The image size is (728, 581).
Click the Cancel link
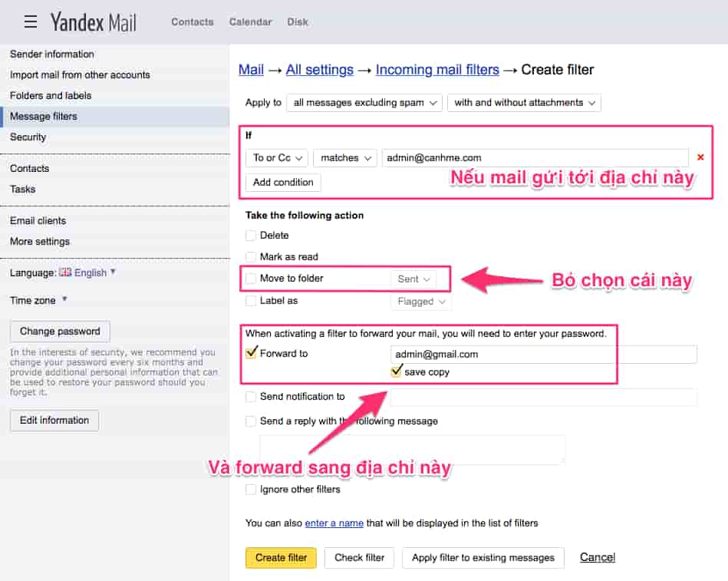(598, 557)
